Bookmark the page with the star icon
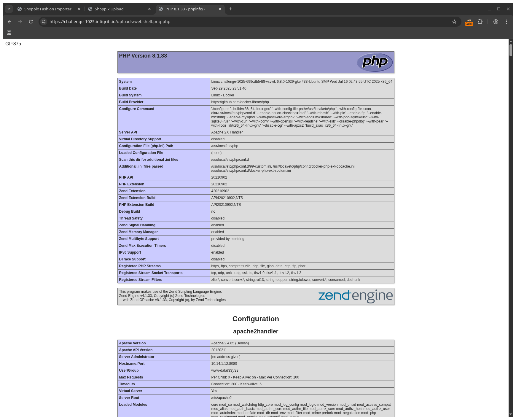The image size is (516, 420). point(454,21)
